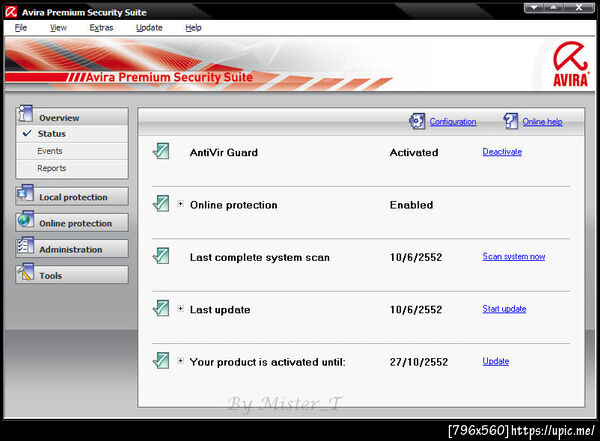Click the activation date 27/10/2552
Viewport: 600px width, 441px height.
[x=419, y=362]
